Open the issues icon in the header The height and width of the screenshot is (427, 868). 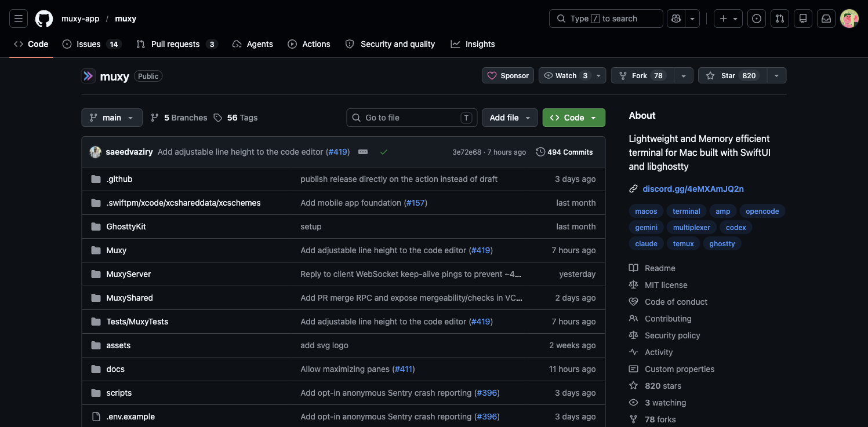[x=757, y=19]
